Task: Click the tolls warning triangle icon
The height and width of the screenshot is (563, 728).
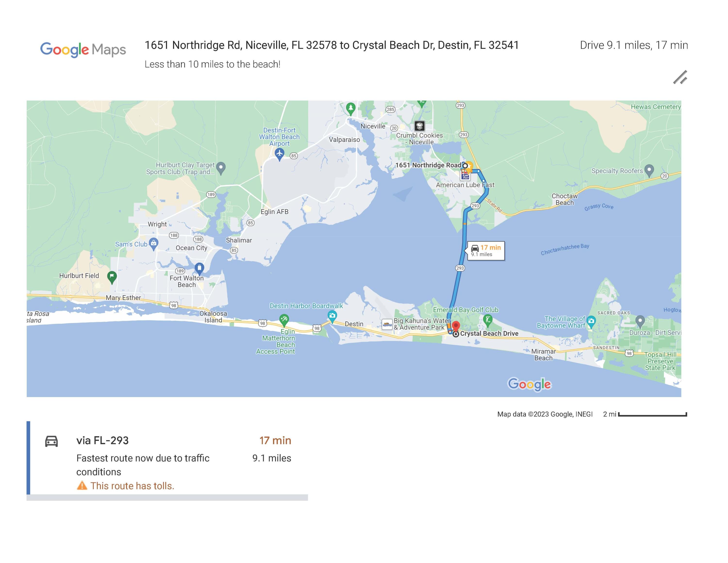Action: tap(82, 486)
